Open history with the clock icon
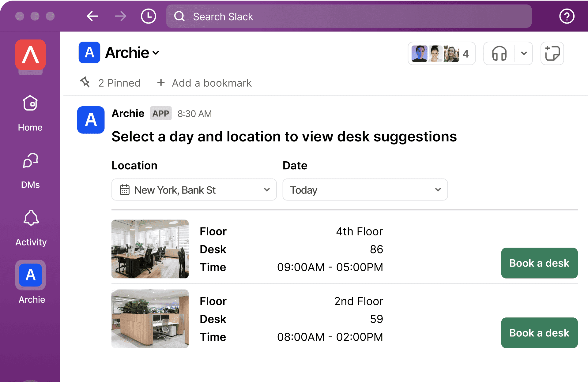 [148, 16]
